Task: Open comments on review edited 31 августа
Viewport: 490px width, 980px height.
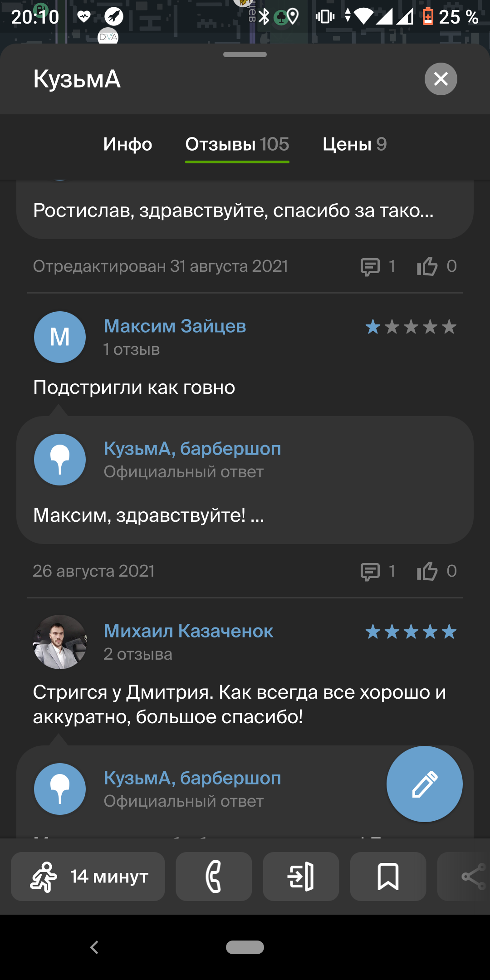Action: (370, 266)
